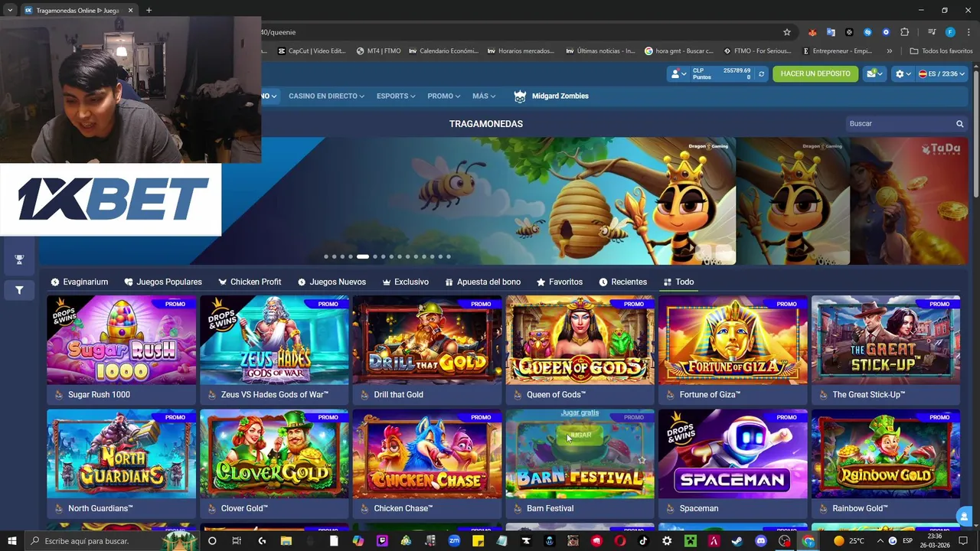Image resolution: width=980 pixels, height=551 pixels.
Task: Open the MT4 FTMO bookmark
Action: (x=379, y=51)
